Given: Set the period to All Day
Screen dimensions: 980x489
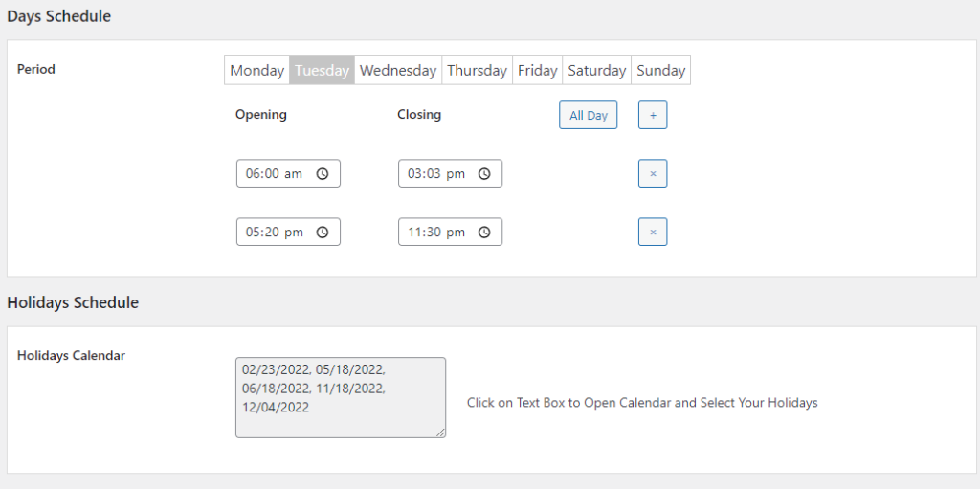Looking at the screenshot, I should [x=589, y=115].
